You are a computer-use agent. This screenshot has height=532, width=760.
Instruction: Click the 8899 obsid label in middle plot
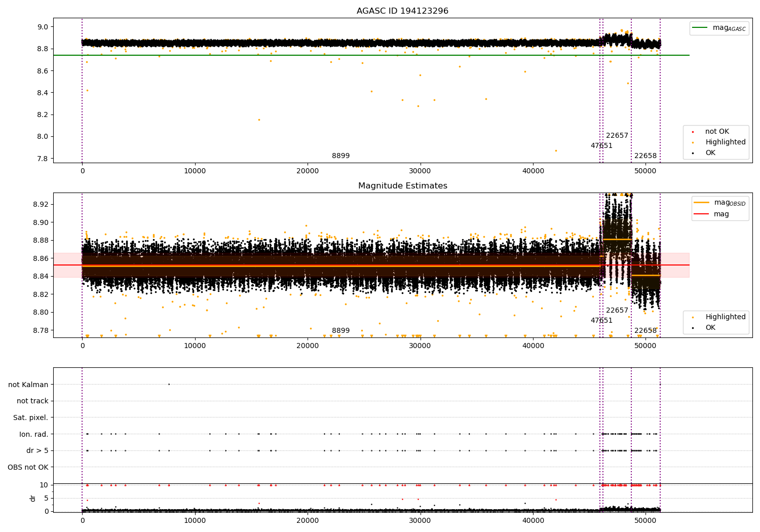coord(340,331)
